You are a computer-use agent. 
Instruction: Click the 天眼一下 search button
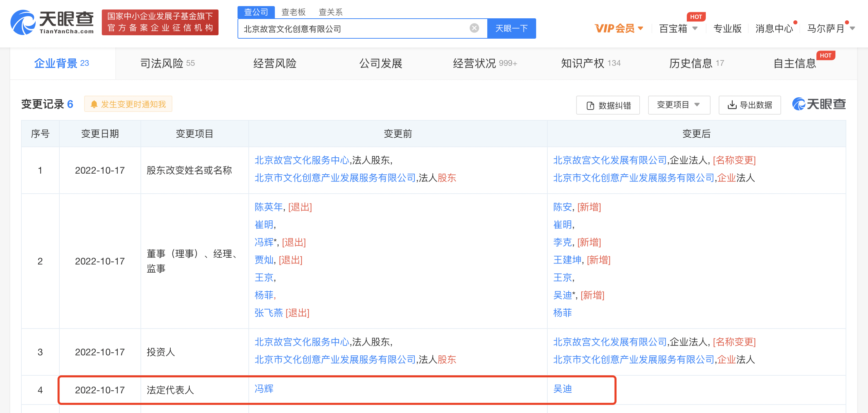(512, 28)
